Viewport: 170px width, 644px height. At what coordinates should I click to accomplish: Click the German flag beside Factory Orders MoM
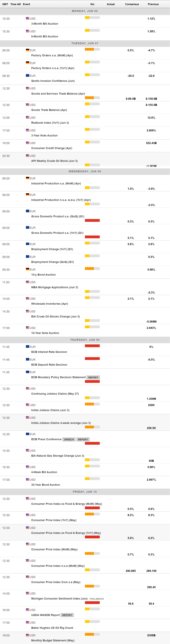pyautogui.click(x=27, y=50)
